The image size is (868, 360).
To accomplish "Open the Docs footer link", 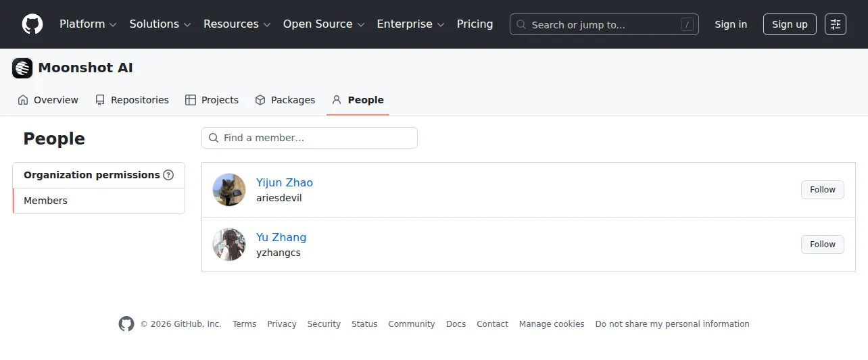I will [456, 324].
